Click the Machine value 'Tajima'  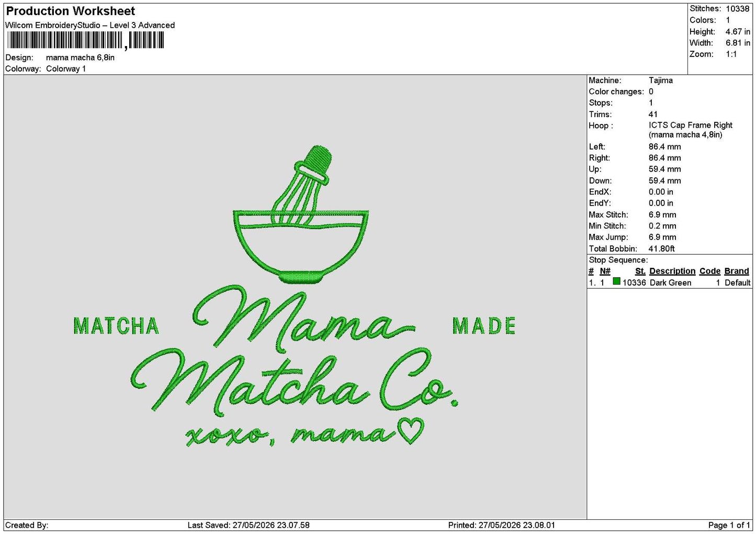coord(661,81)
